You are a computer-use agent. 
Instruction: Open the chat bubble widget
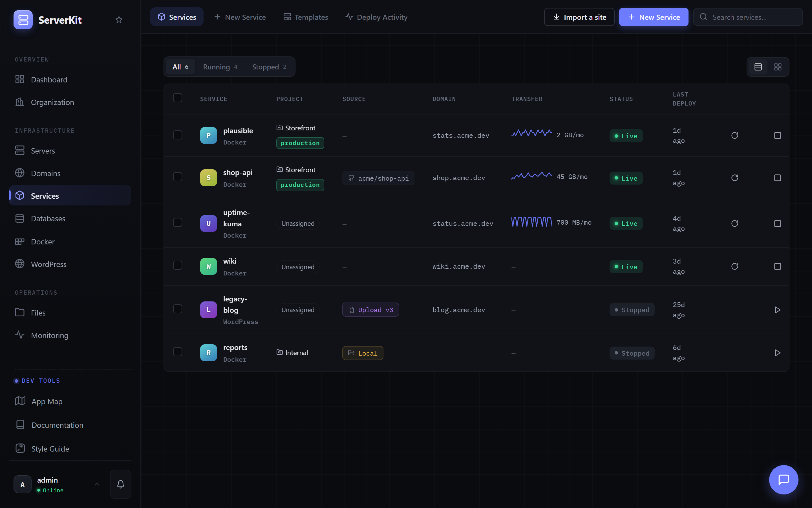pyautogui.click(x=784, y=479)
